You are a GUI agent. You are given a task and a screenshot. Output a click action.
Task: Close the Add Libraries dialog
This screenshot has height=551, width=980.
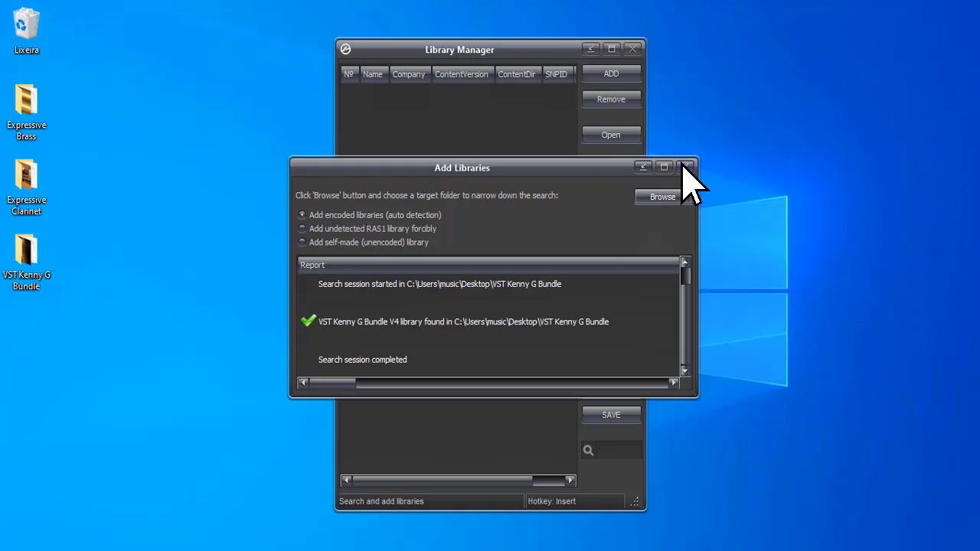[685, 167]
